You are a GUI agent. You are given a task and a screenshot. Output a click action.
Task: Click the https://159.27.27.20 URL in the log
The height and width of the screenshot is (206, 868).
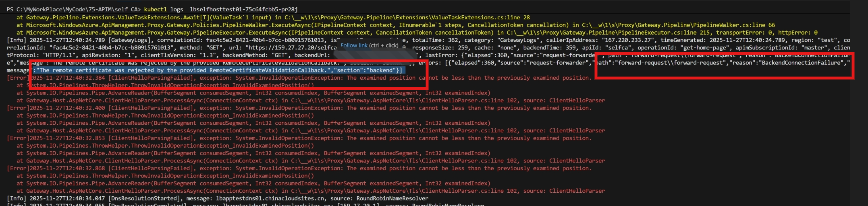pyautogui.click(x=282, y=47)
